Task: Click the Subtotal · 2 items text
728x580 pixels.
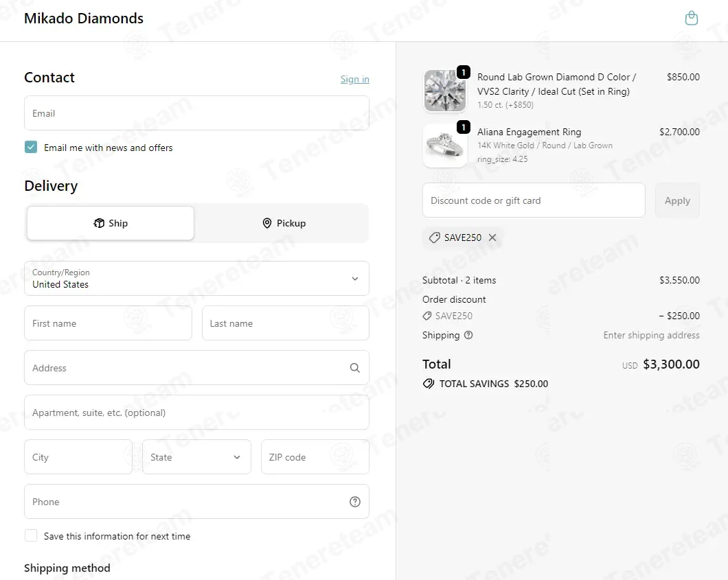Action: click(459, 280)
